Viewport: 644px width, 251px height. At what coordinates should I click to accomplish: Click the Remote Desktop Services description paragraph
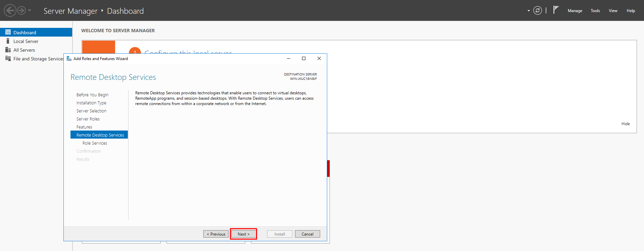[224, 98]
